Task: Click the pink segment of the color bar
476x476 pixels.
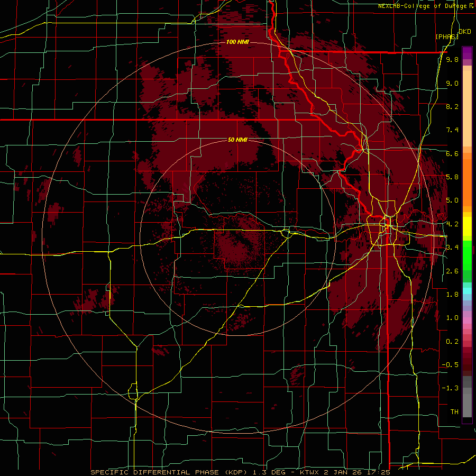Action: point(467,321)
